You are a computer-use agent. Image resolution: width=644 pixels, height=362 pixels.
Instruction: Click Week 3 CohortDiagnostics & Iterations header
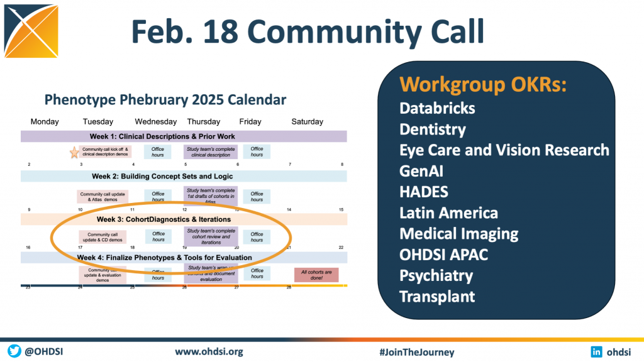pyautogui.click(x=164, y=219)
